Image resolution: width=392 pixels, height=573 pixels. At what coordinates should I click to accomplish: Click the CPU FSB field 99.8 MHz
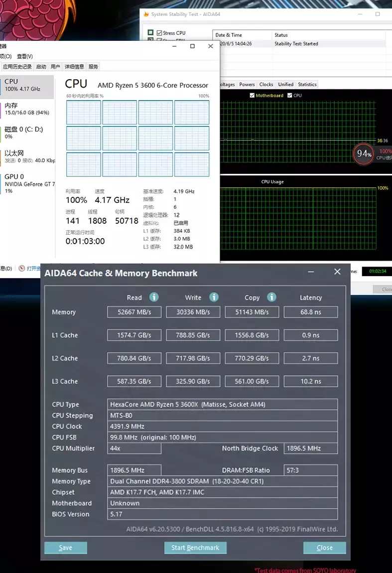pos(223,437)
